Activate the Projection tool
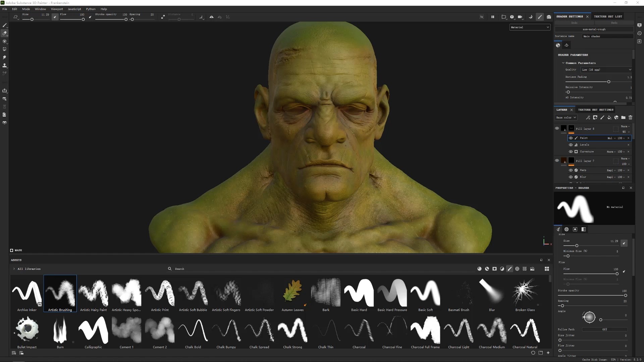Image resolution: width=644 pixels, height=362 pixels. (4, 42)
